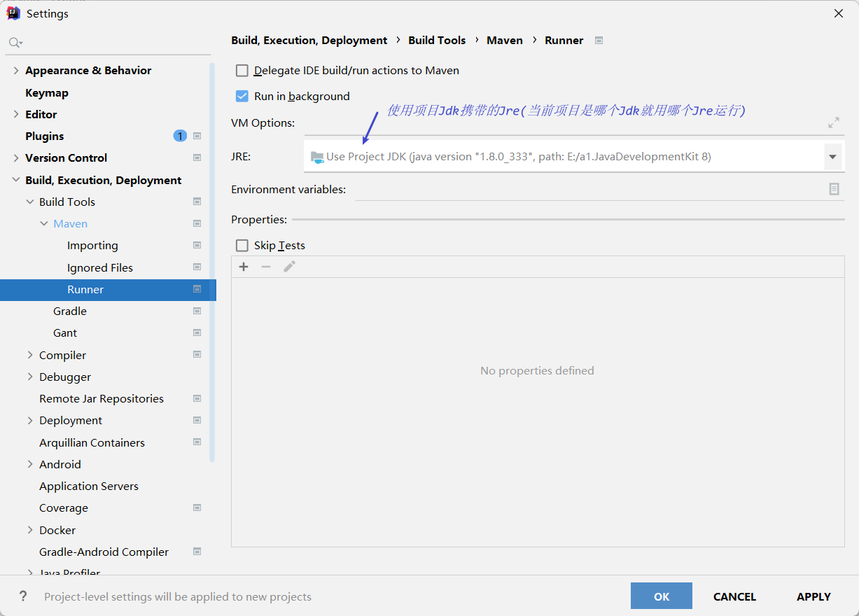Expand the Compiler tree node

pos(30,355)
